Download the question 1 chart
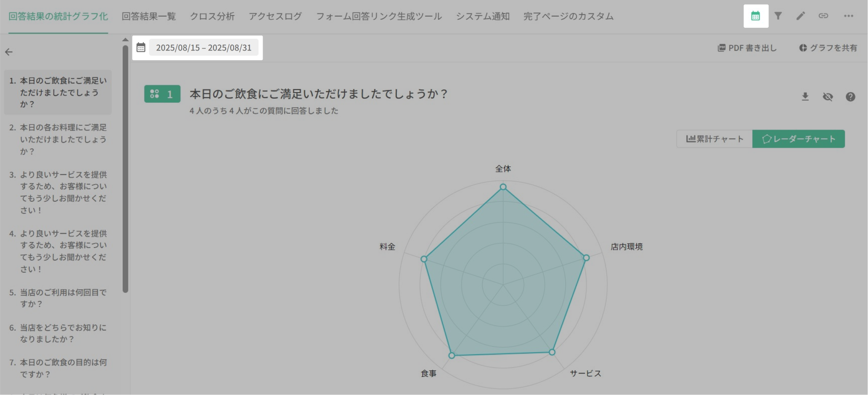Image resolution: width=868 pixels, height=395 pixels. (x=805, y=96)
